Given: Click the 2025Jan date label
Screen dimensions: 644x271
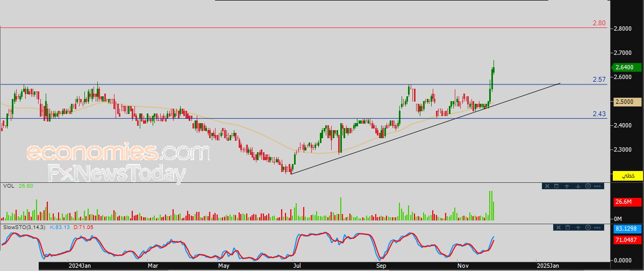Looking at the screenshot, I should coord(547,266).
